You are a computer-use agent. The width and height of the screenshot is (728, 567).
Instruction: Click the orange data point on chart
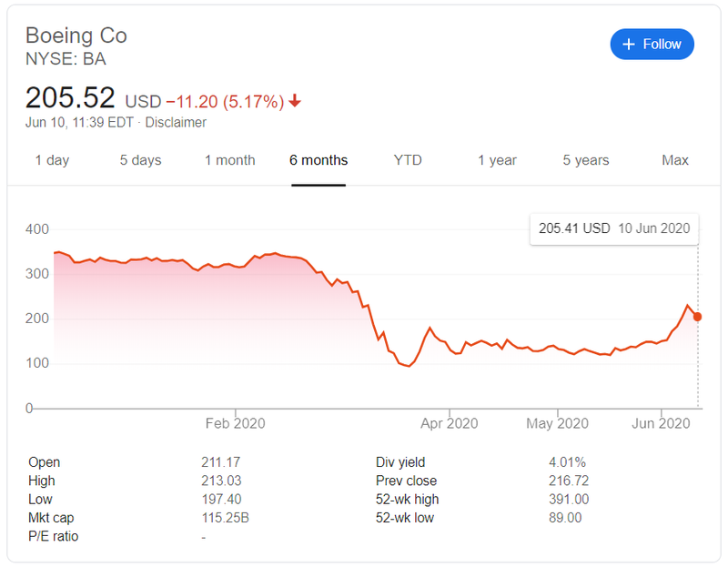coord(698,317)
